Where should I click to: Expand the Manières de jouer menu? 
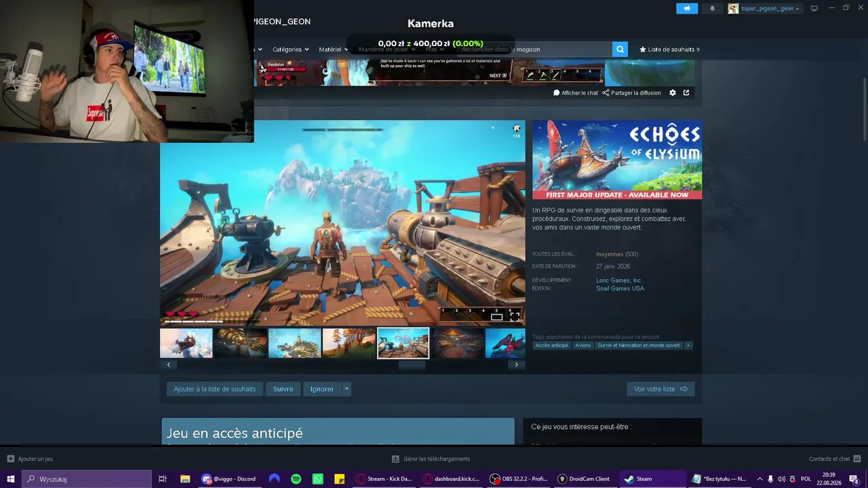tap(387, 49)
